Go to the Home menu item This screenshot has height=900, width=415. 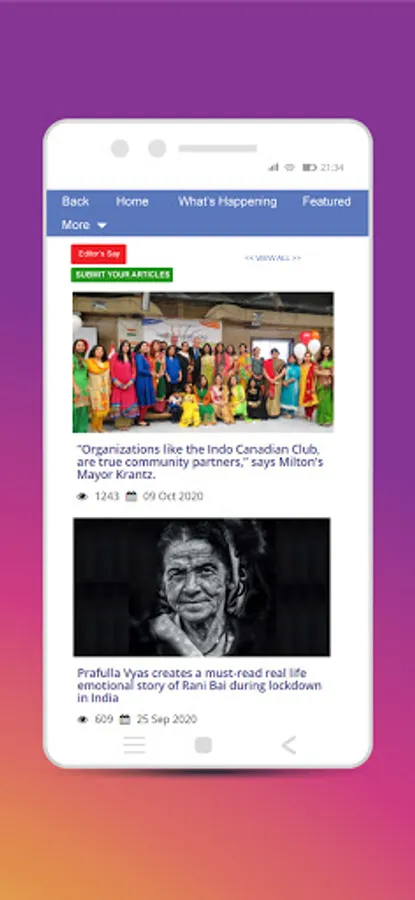[x=132, y=201]
